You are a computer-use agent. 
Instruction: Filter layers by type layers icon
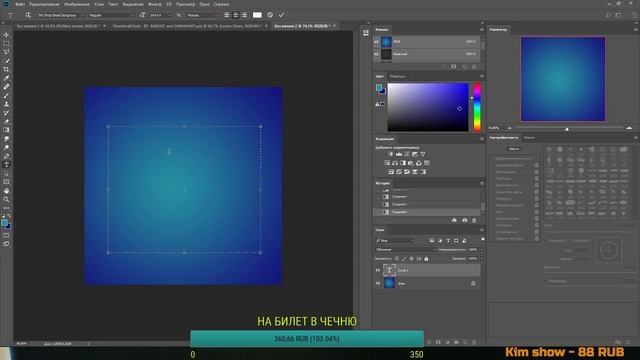click(448, 240)
